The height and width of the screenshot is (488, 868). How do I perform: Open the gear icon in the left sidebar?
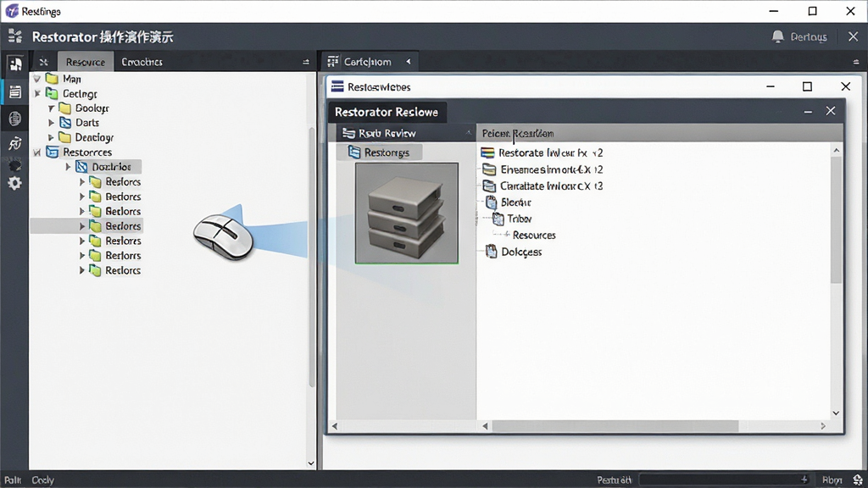[15, 183]
